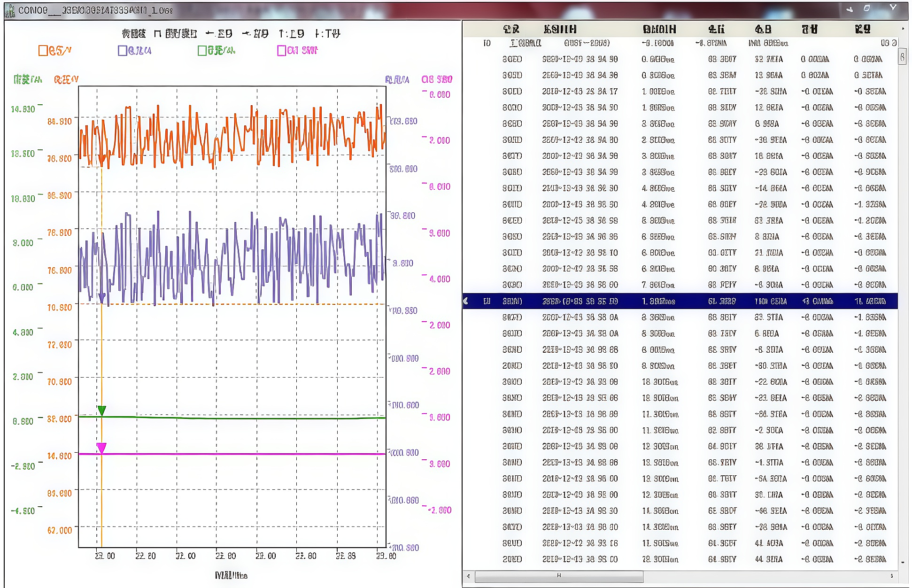Image resolution: width=912 pixels, height=588 pixels.
Task: Toggle the orange series legend checkbox
Action: [43, 51]
